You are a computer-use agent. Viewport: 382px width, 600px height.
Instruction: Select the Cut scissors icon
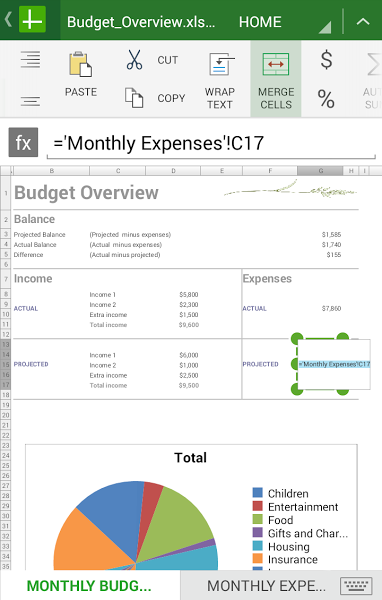[134, 60]
